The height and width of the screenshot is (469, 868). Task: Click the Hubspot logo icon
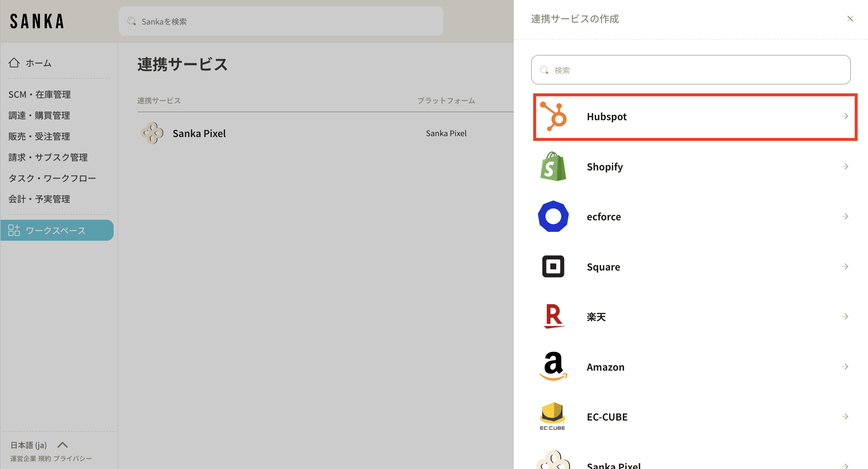(x=553, y=117)
